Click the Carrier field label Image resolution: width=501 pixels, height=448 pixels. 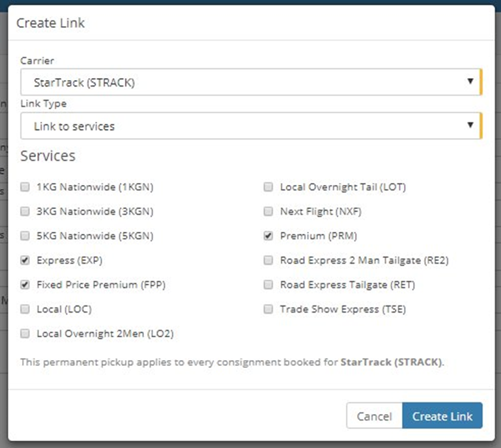pyautogui.click(x=37, y=61)
